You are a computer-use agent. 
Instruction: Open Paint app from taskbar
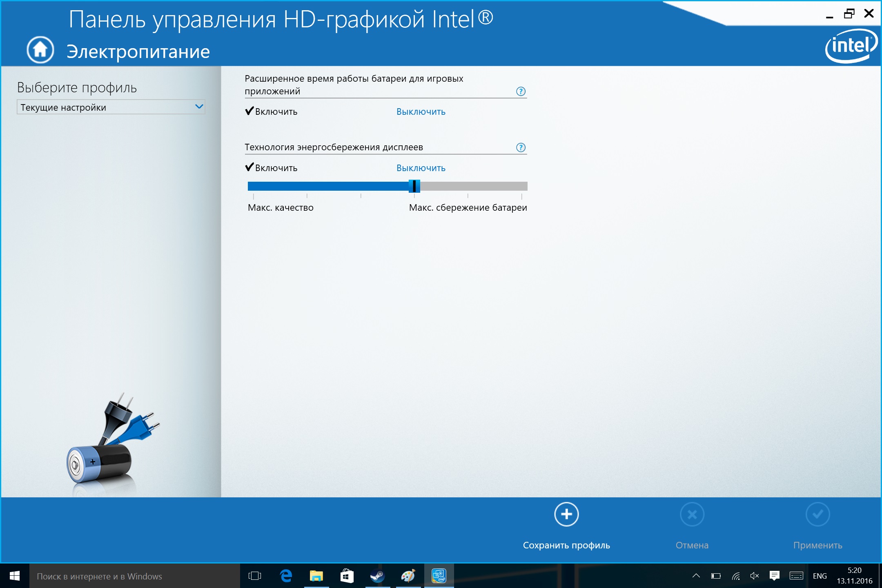pos(408,576)
